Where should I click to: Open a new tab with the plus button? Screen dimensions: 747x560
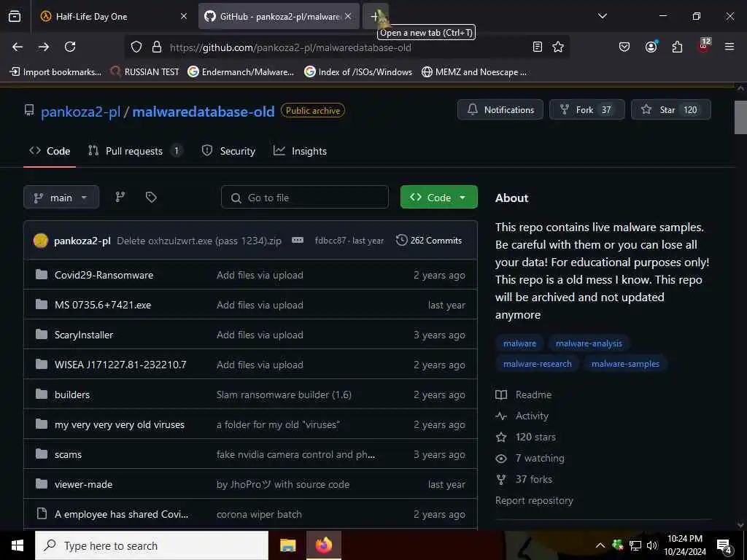(375, 16)
